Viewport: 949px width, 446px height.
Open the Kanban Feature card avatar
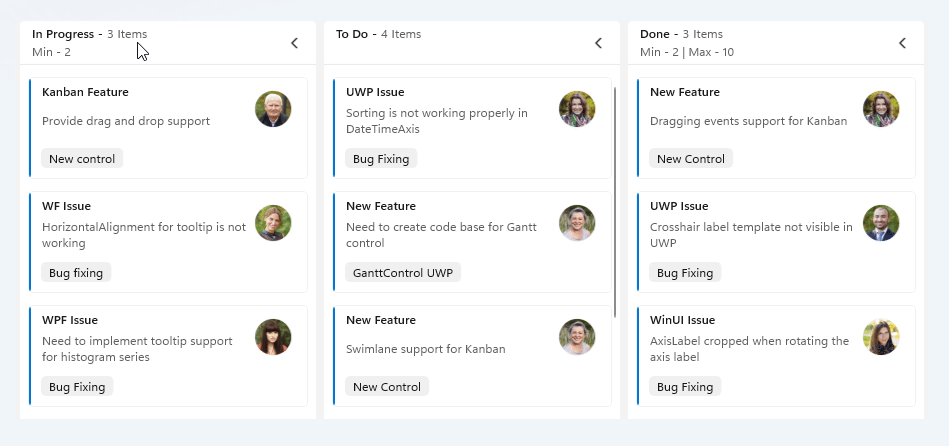pyautogui.click(x=273, y=109)
